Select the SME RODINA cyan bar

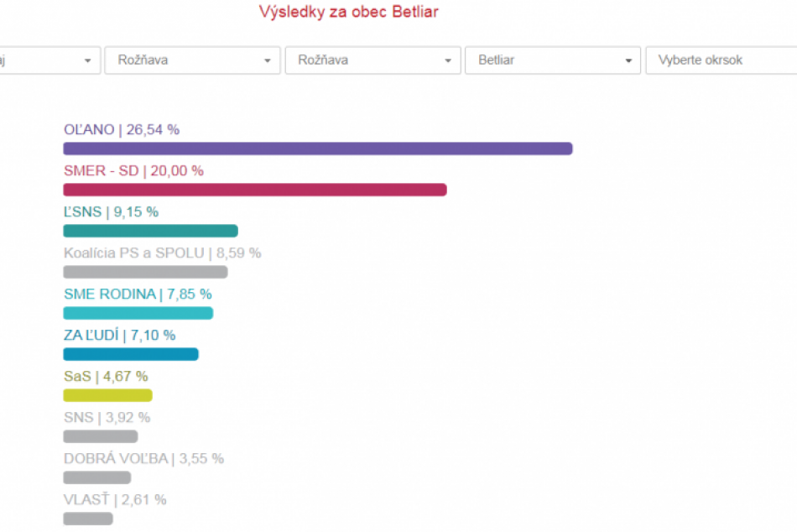[138, 312]
